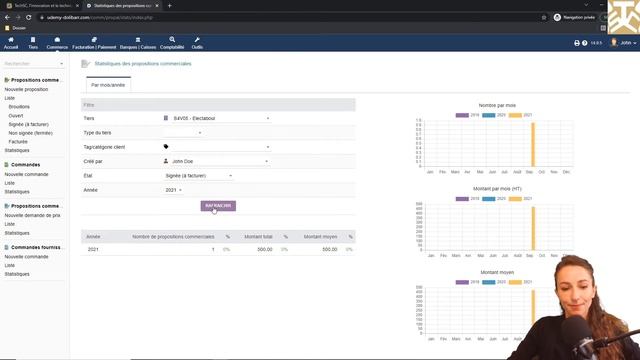
Task: Click the user icon beside Créé par
Action: [x=166, y=161]
